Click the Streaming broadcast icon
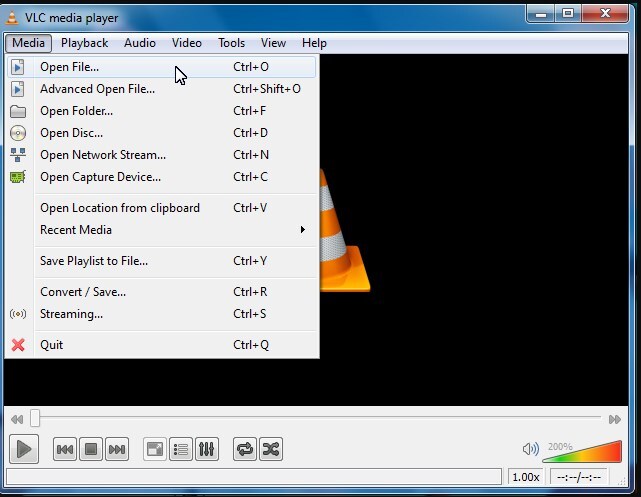Viewport: 641px width, 497px height. [x=18, y=314]
